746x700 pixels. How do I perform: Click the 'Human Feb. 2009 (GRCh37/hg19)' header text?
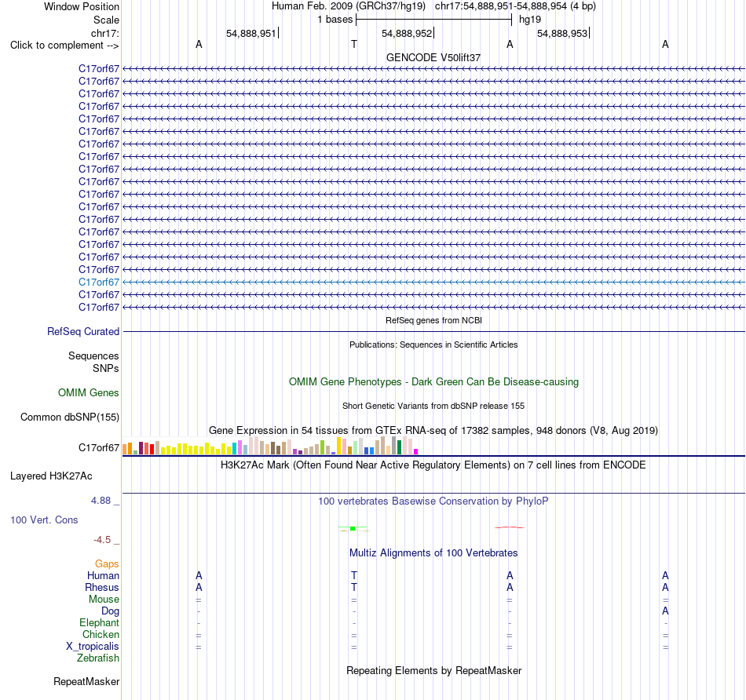click(348, 6)
